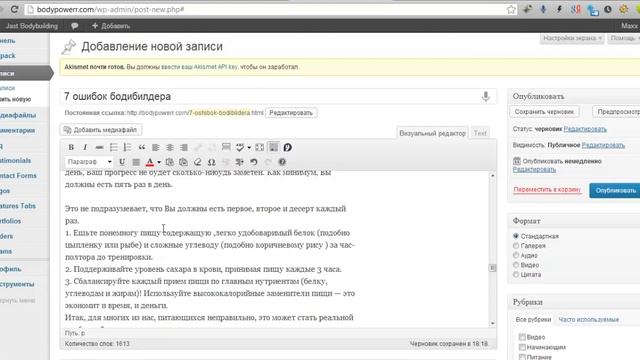
Task: Open comments bubble in admin bar
Action: [x=75, y=26]
